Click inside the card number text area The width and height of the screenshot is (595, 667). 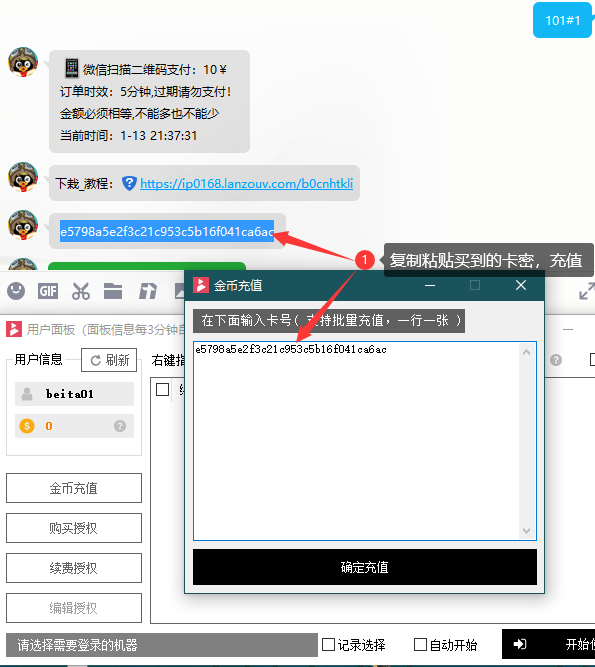click(x=356, y=441)
